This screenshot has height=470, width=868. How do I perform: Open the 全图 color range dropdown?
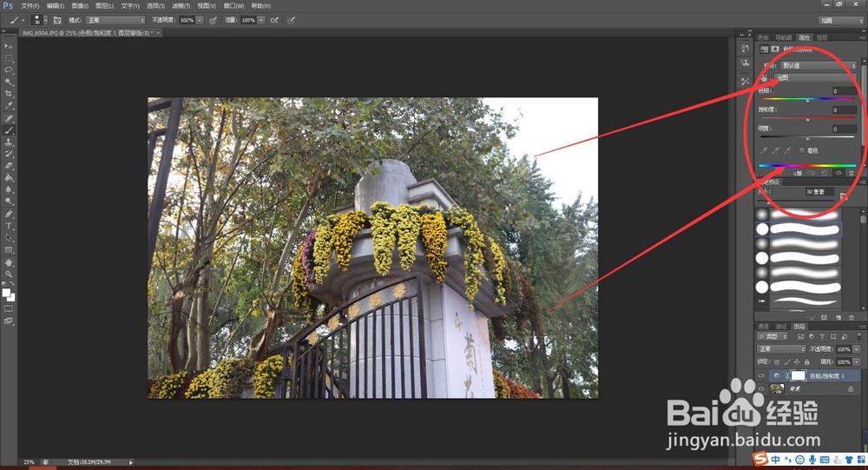tap(815, 77)
